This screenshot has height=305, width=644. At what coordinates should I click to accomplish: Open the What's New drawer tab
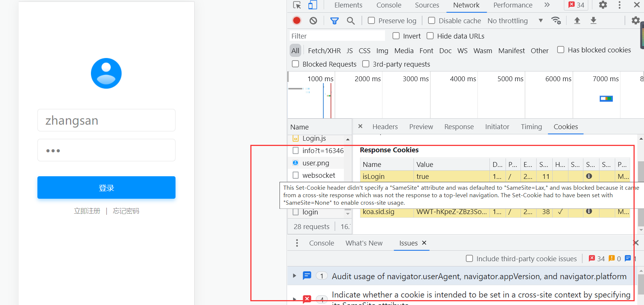364,243
